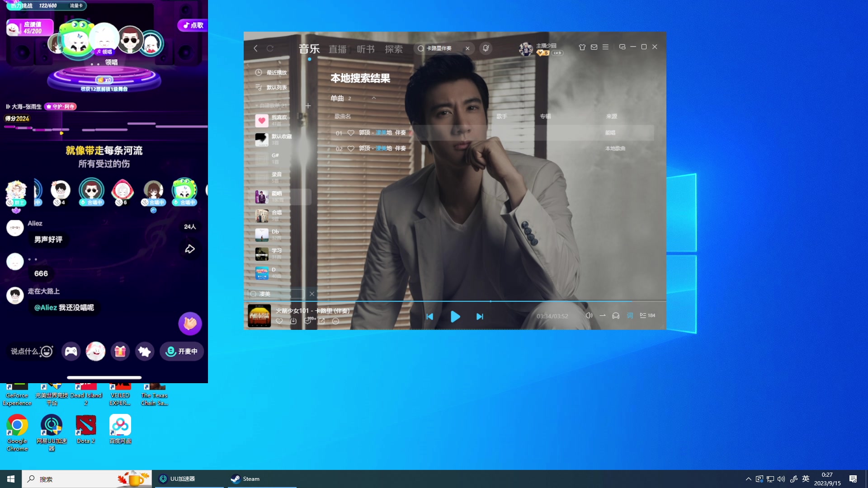This screenshot has width=868, height=488.
Task: Click the play button
Action: coord(455,317)
